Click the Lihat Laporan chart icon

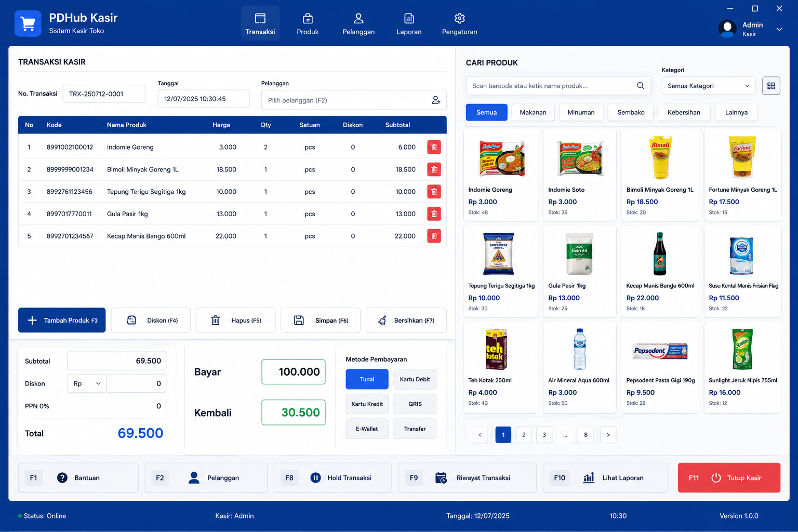(x=589, y=477)
